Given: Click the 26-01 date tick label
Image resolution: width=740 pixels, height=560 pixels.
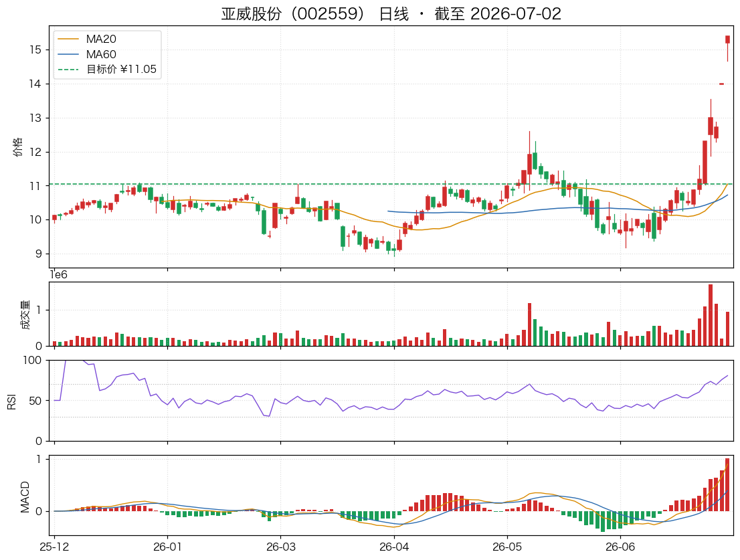Looking at the screenshot, I should [x=167, y=547].
